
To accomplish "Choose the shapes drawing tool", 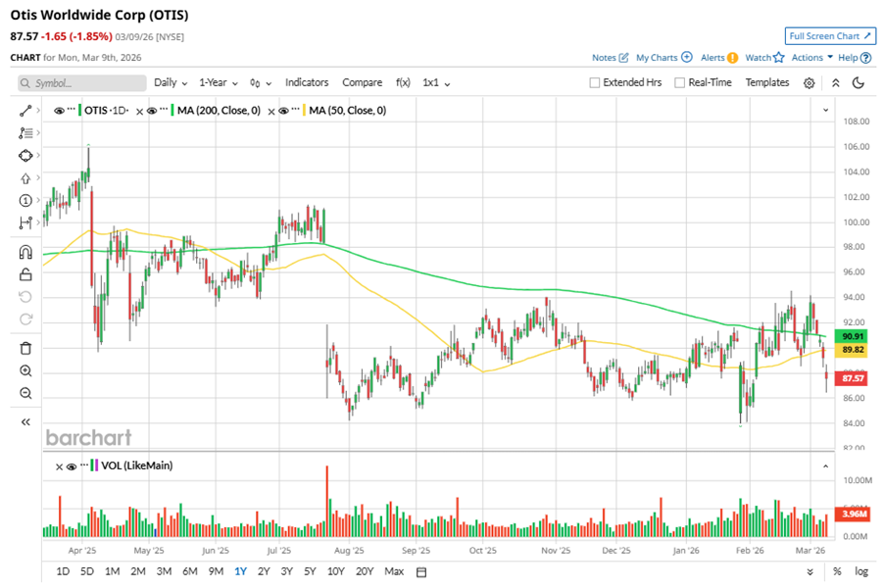I will (25, 156).
